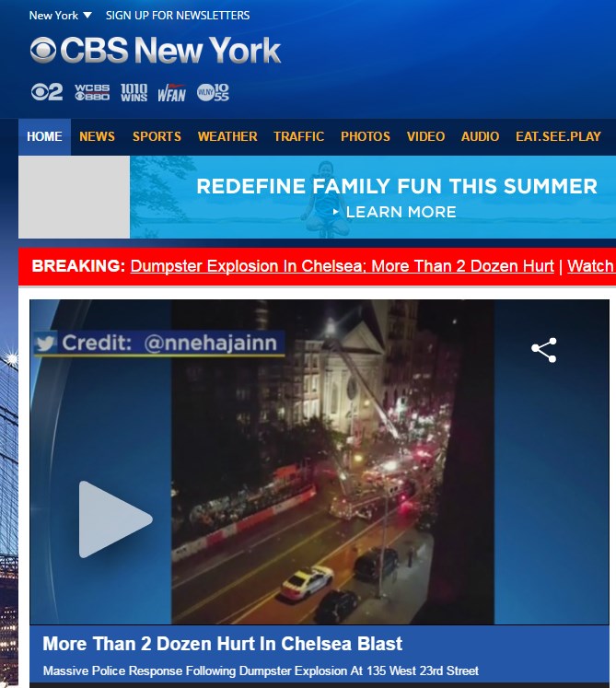Select the HOME tab
616x688 pixels.
click(44, 136)
